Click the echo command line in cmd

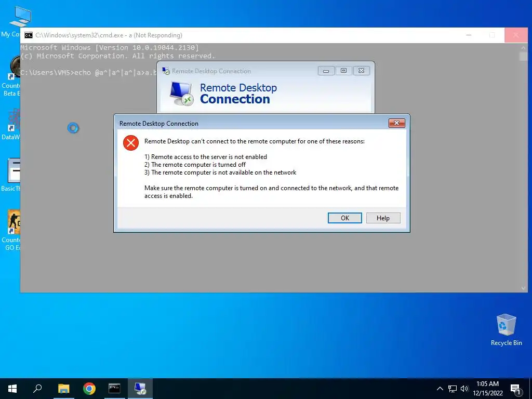click(88, 72)
